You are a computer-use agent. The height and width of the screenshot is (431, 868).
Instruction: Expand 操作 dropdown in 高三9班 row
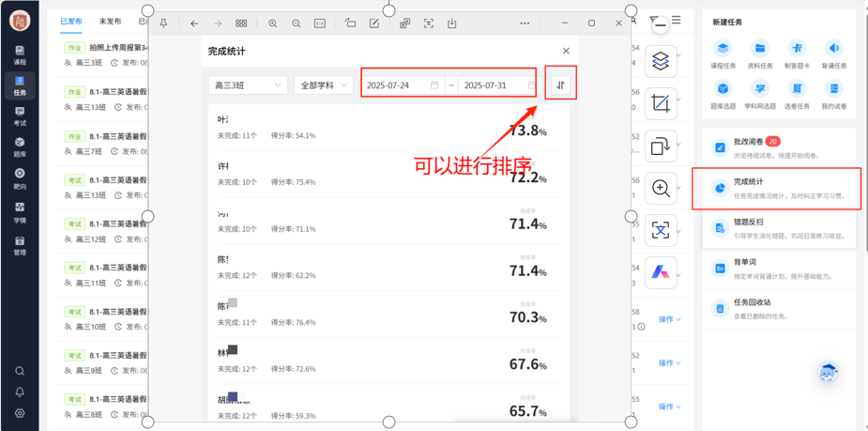click(x=669, y=362)
